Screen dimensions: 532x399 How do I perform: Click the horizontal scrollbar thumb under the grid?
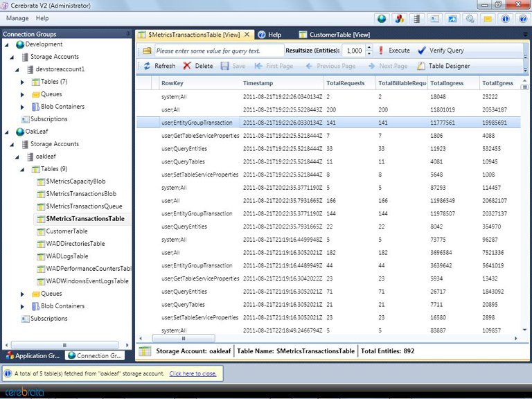point(184,338)
